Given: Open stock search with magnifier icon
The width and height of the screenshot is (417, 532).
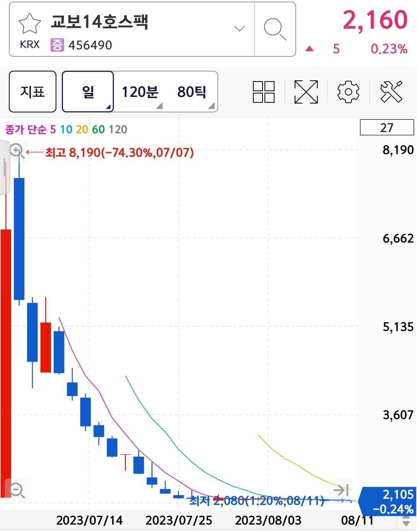Looking at the screenshot, I should tap(275, 29).
